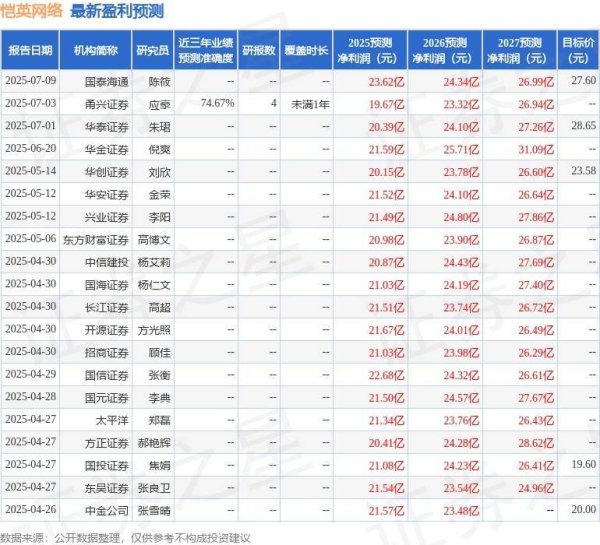The width and height of the screenshot is (600, 545).
Task: Click the 27.86亿 profit value
Action: point(536,217)
